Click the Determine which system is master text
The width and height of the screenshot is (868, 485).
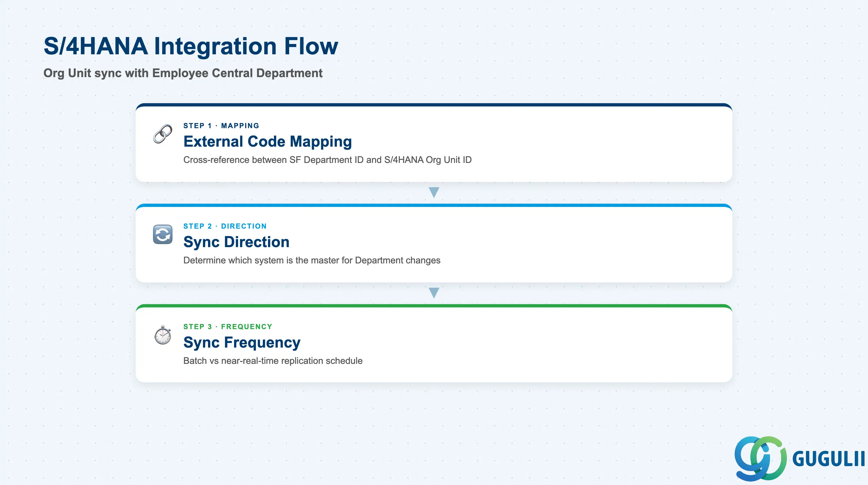[312, 260]
